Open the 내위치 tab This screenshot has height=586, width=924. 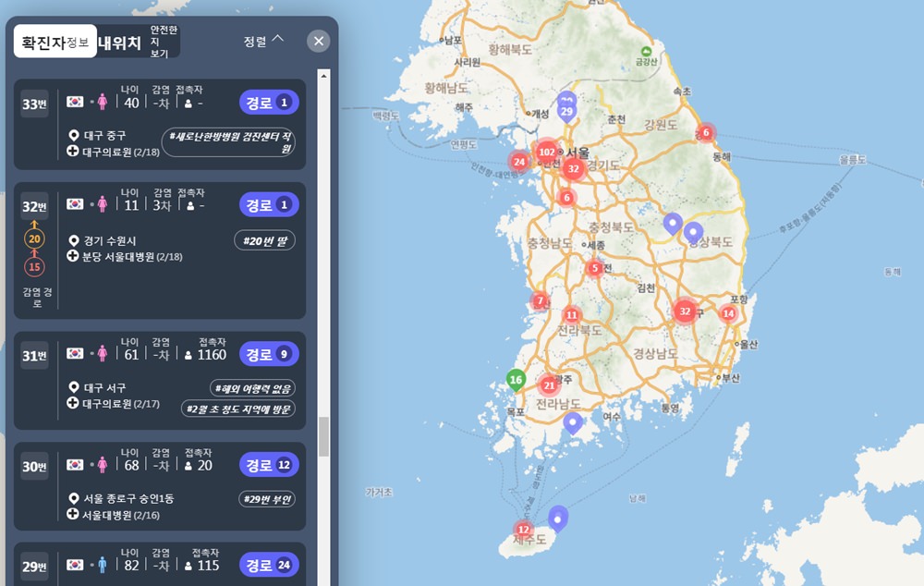coord(119,43)
